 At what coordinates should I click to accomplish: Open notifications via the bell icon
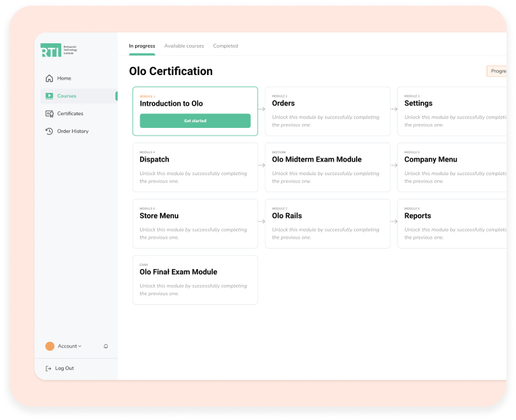(106, 346)
